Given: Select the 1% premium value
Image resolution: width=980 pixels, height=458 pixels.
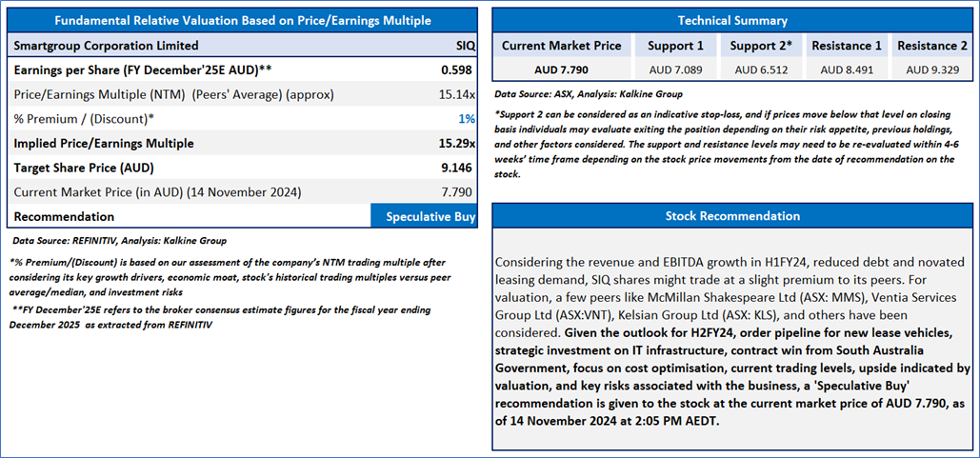Looking at the screenshot, I should pos(467,119).
